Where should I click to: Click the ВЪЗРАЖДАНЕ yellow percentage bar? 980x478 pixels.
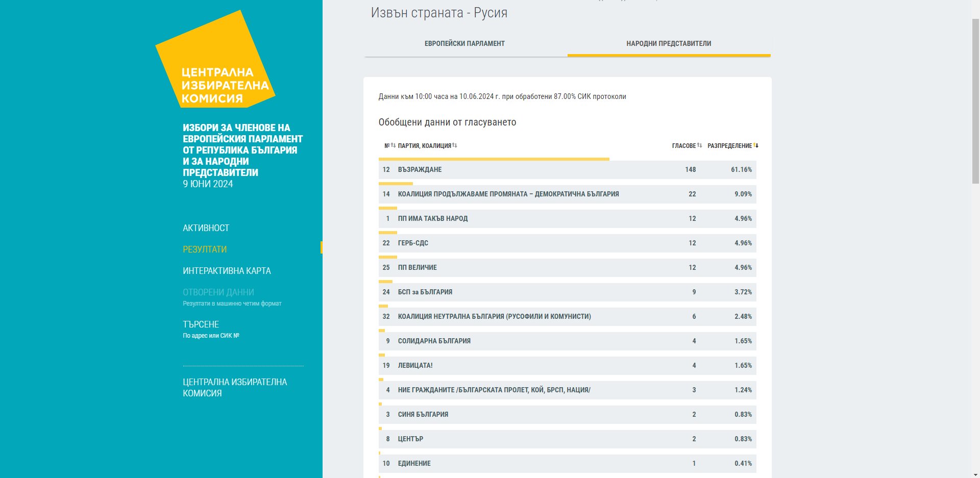494,159
